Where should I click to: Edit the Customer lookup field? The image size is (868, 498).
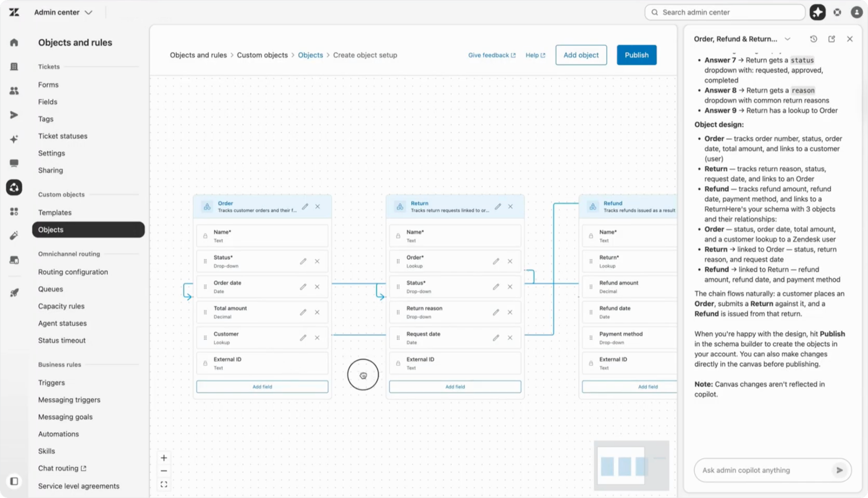pos(303,338)
